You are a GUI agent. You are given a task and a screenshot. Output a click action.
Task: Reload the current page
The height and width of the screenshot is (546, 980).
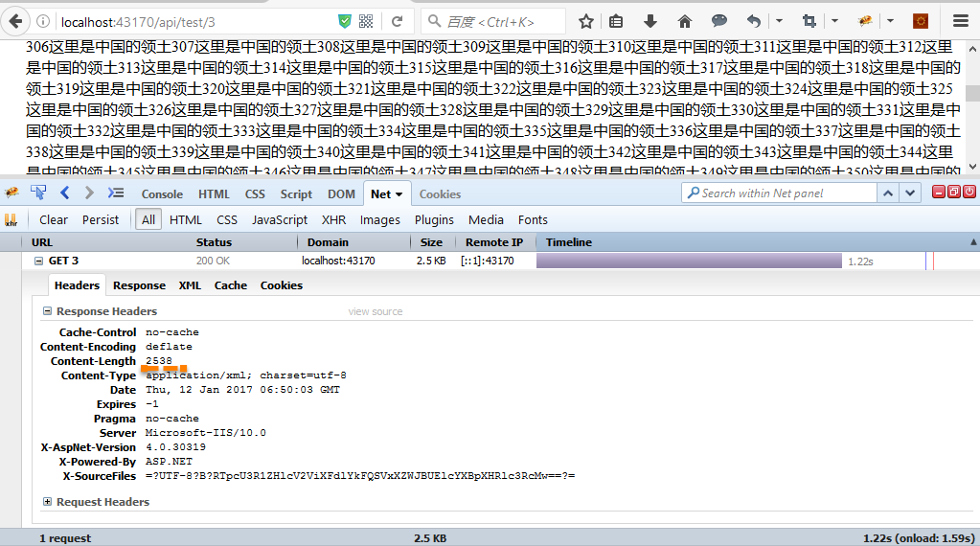point(397,22)
